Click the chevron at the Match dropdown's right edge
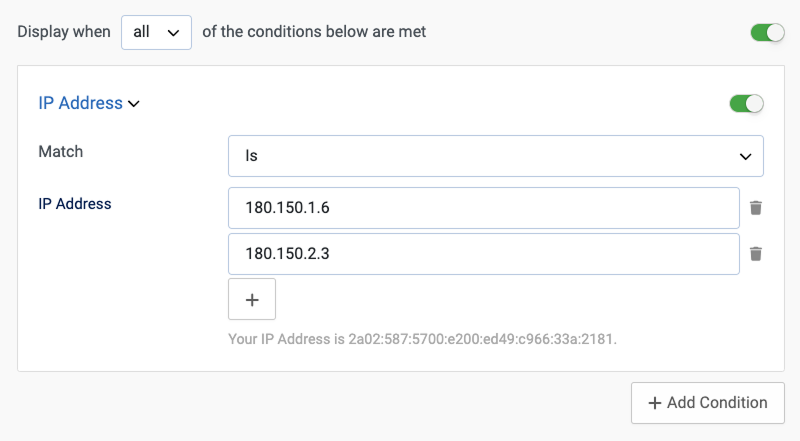Screen dimensions: 800x441 pyautogui.click(x=745, y=157)
